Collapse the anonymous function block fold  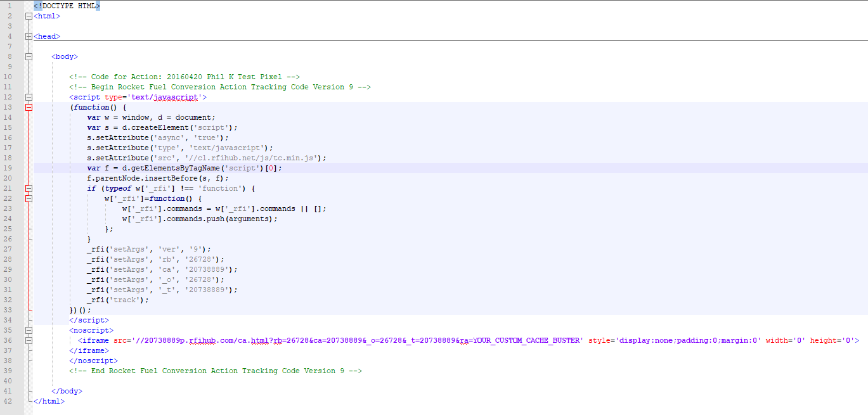tap(29, 107)
